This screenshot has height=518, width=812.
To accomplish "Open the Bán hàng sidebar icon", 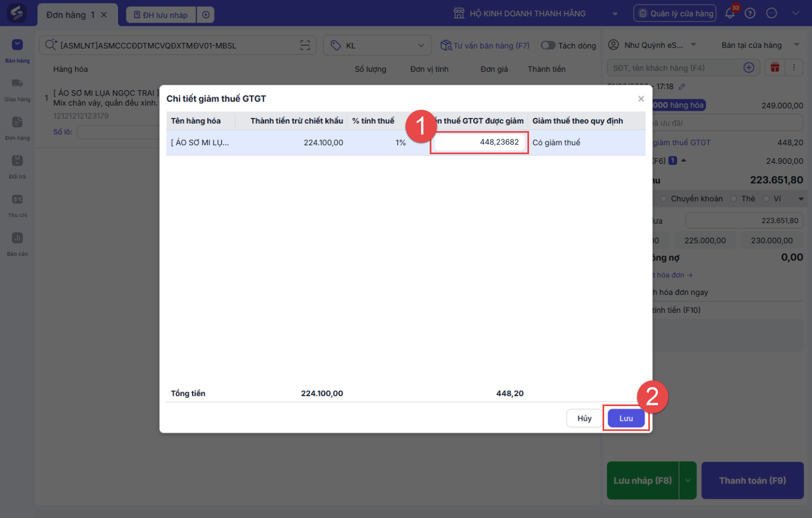I will 18,45.
